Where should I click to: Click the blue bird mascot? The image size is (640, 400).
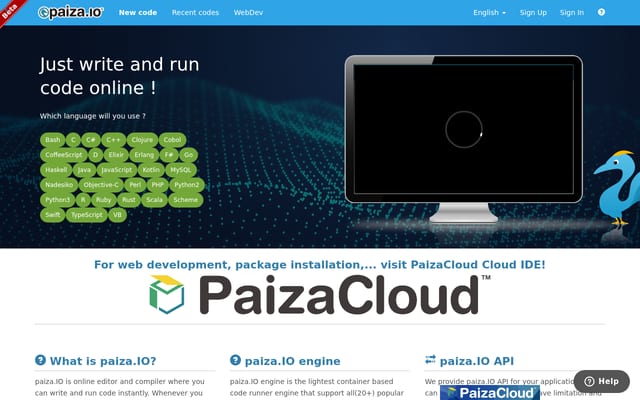[x=617, y=188]
